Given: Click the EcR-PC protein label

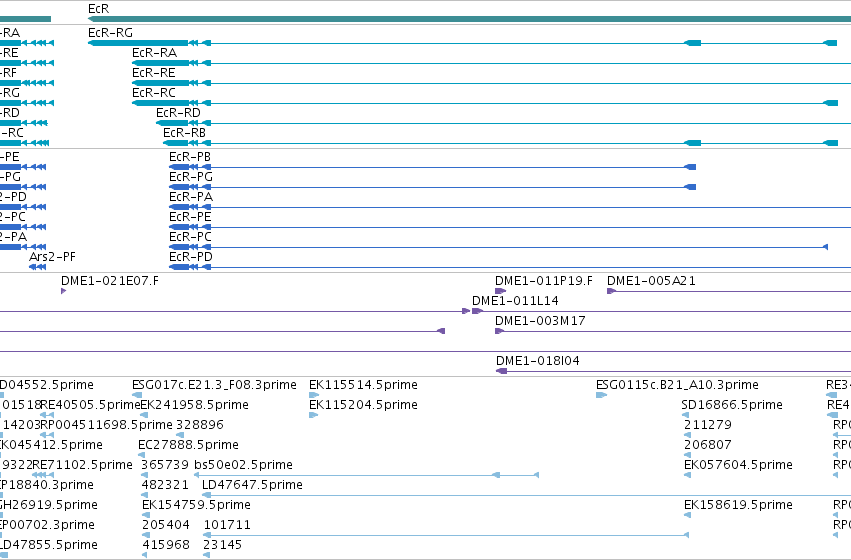Looking at the screenshot, I should [x=190, y=237].
